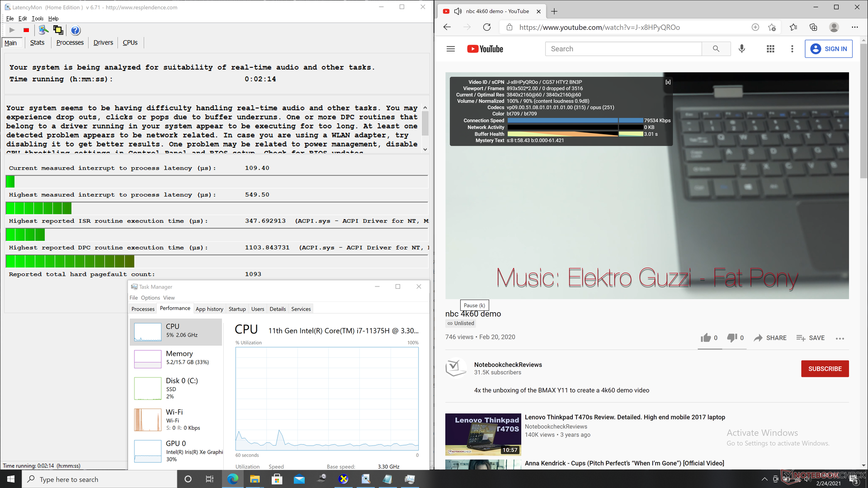Click YouTube SIGN IN button
The width and height of the screenshot is (868, 488).
click(x=829, y=49)
